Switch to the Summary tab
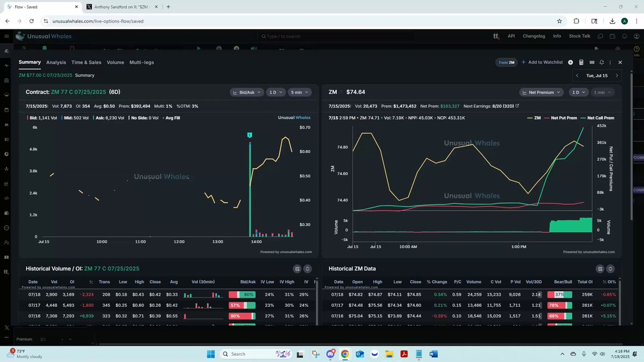The height and width of the screenshot is (362, 644). [x=30, y=62]
